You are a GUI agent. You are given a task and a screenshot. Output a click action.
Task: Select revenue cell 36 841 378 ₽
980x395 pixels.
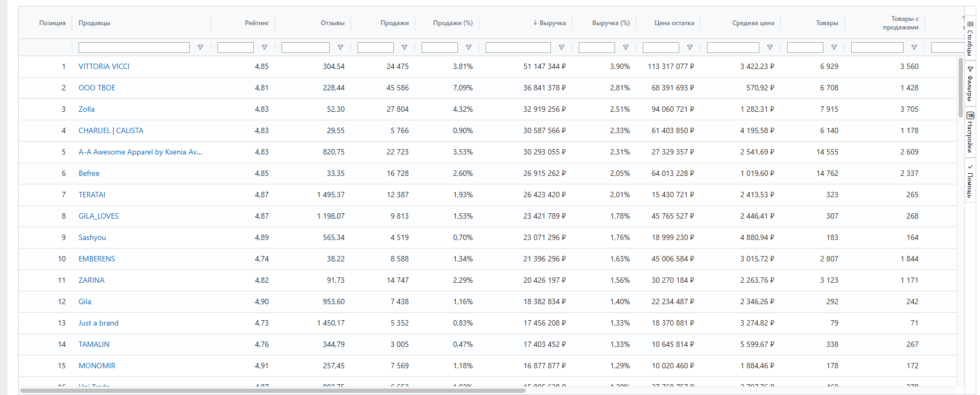pos(545,88)
